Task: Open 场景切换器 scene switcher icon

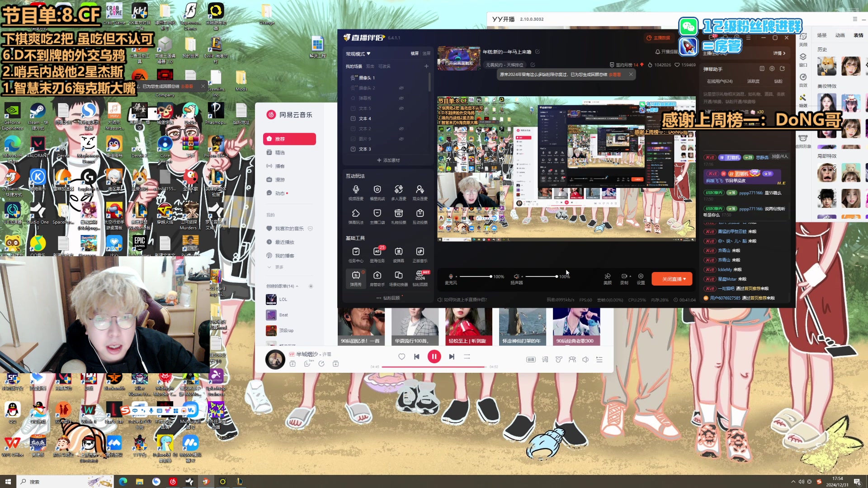Action: click(x=398, y=278)
